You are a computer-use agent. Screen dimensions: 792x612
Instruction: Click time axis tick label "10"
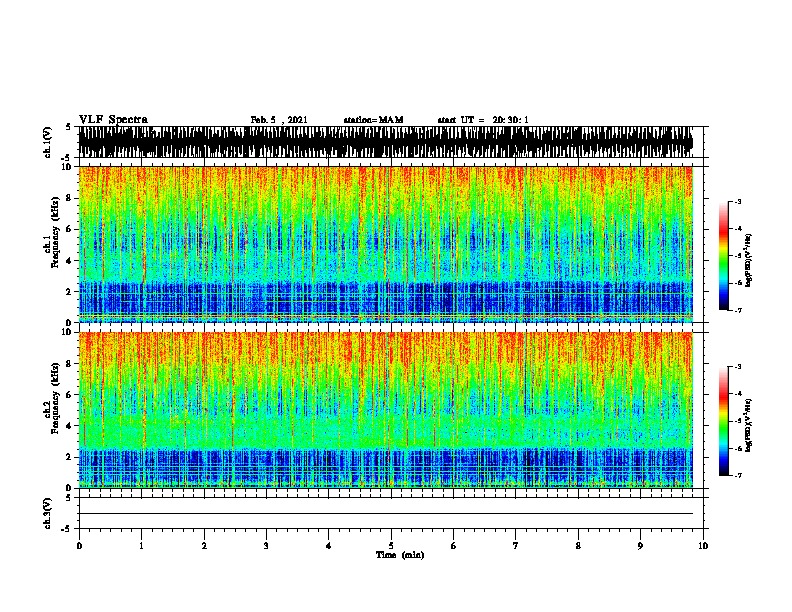pyautogui.click(x=703, y=546)
